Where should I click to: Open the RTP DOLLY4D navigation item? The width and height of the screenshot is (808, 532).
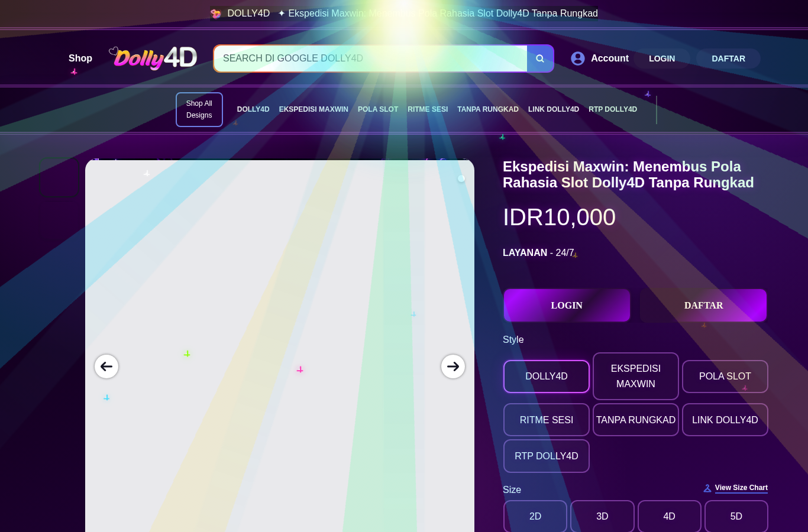click(613, 109)
